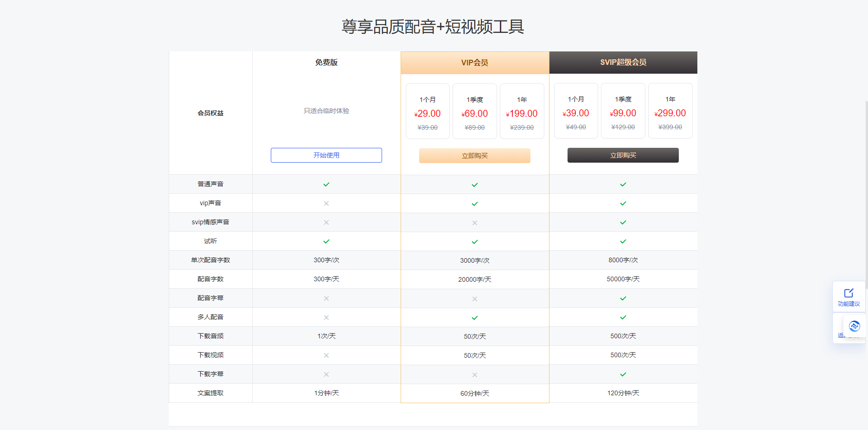Click the X for svip情感声音 under VIP会员

(x=474, y=222)
